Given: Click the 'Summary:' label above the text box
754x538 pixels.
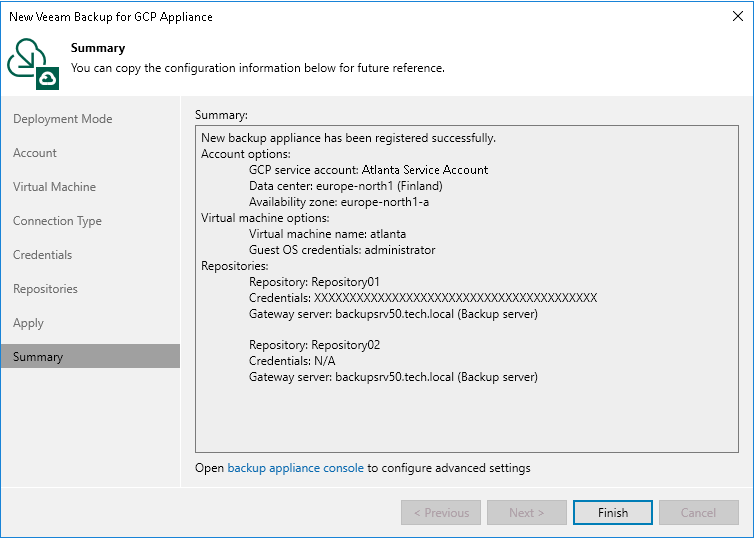Looking at the screenshot, I should pos(221,115).
